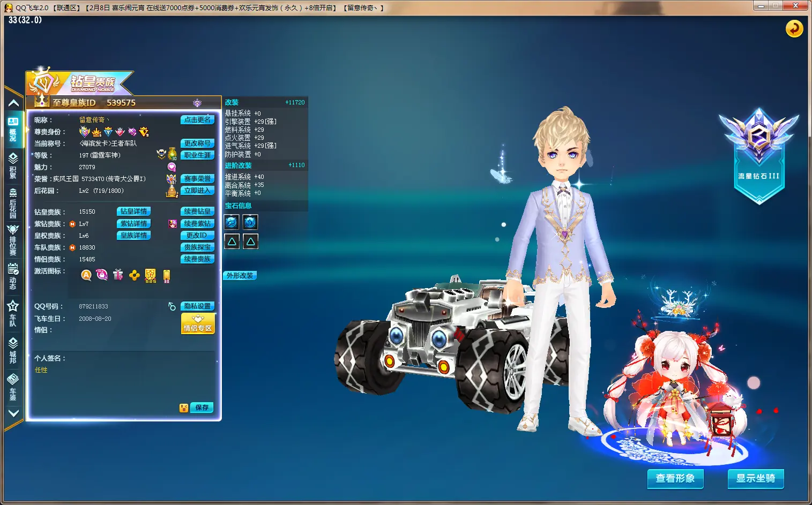
Task: Click the second blue gem slot
Action: (250, 222)
